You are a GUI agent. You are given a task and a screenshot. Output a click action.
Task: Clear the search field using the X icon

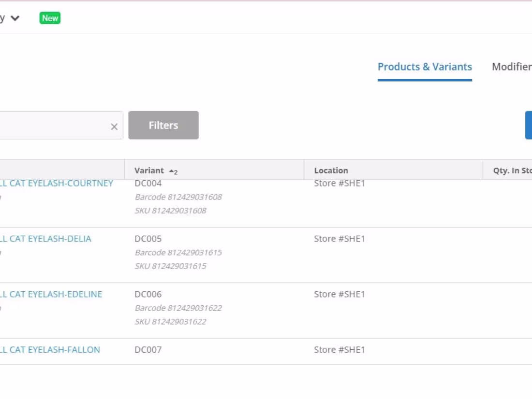pyautogui.click(x=114, y=127)
